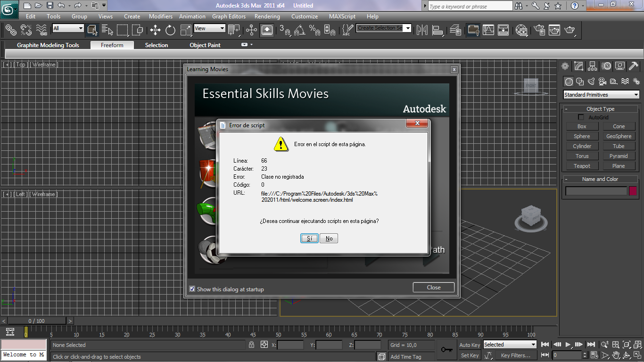The image size is (644, 362).
Task: Click the Unlink Selection icon
Action: pos(26,30)
